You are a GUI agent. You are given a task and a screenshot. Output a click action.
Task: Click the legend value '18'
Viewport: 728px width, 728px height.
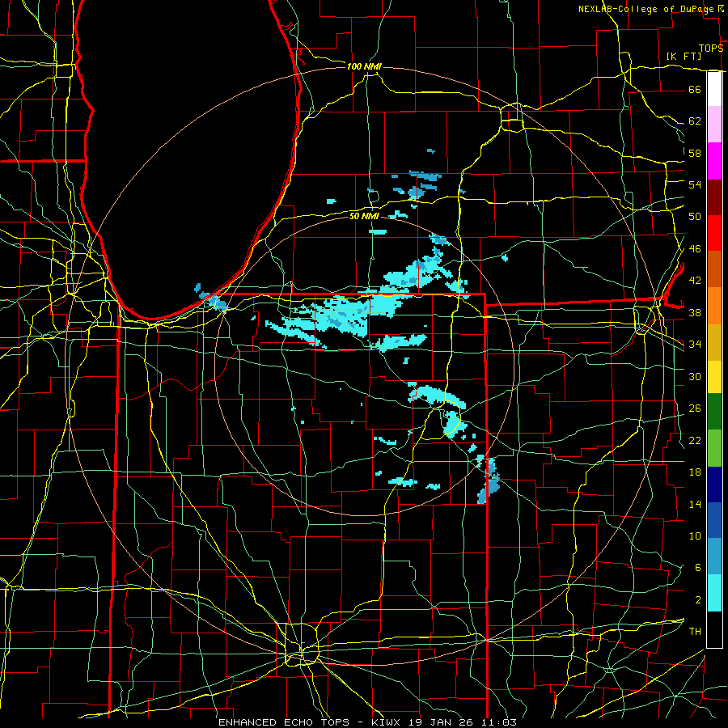click(x=695, y=472)
